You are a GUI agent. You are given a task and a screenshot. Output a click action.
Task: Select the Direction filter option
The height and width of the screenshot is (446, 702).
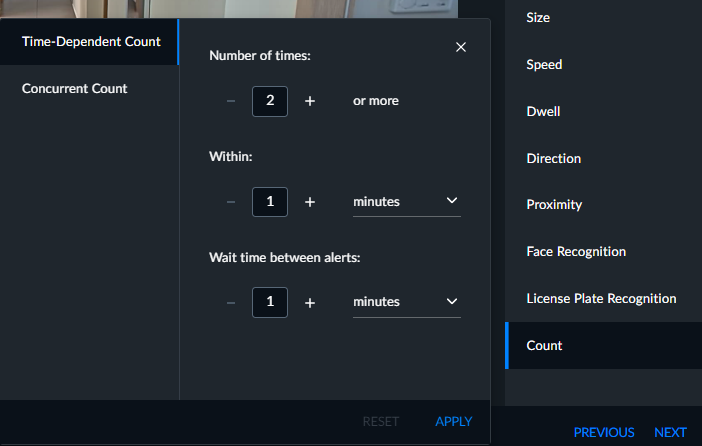tap(604, 159)
